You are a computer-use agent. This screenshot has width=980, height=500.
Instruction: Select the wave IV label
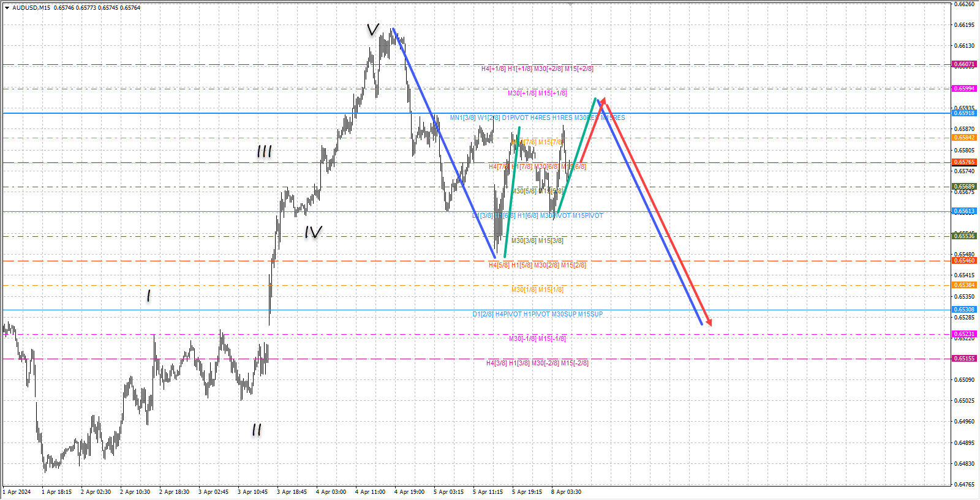[x=313, y=232]
